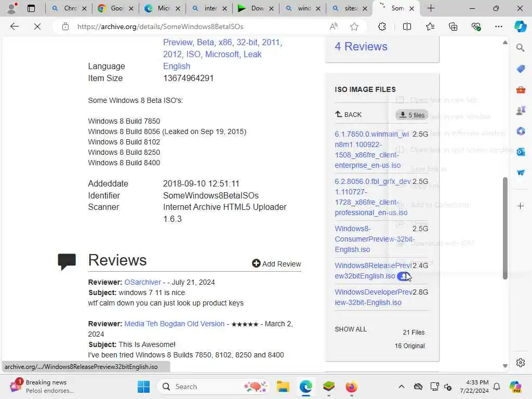
Task: Add this page to favorites star
Action: pos(354,26)
